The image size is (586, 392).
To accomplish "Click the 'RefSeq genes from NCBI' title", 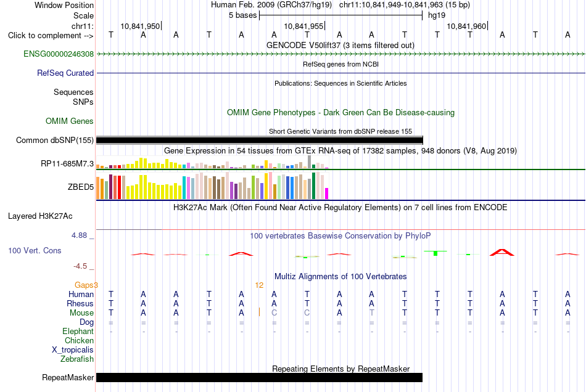I will 340,64.
